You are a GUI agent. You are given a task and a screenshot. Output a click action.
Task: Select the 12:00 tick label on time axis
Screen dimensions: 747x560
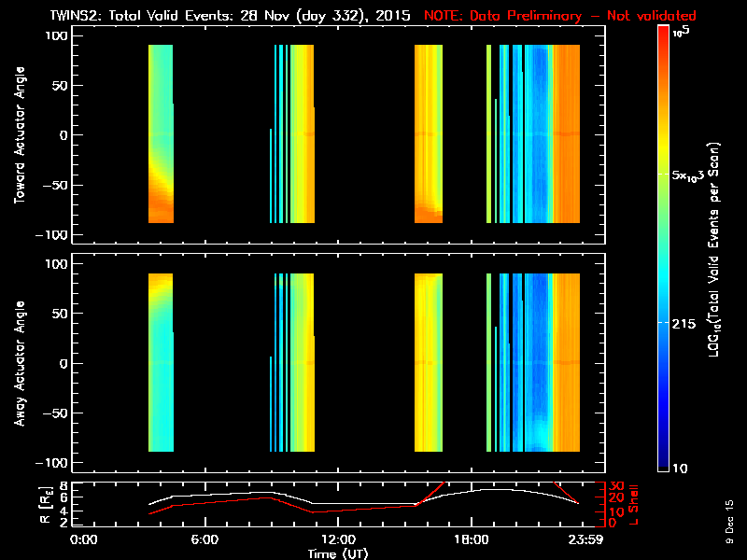(x=337, y=539)
